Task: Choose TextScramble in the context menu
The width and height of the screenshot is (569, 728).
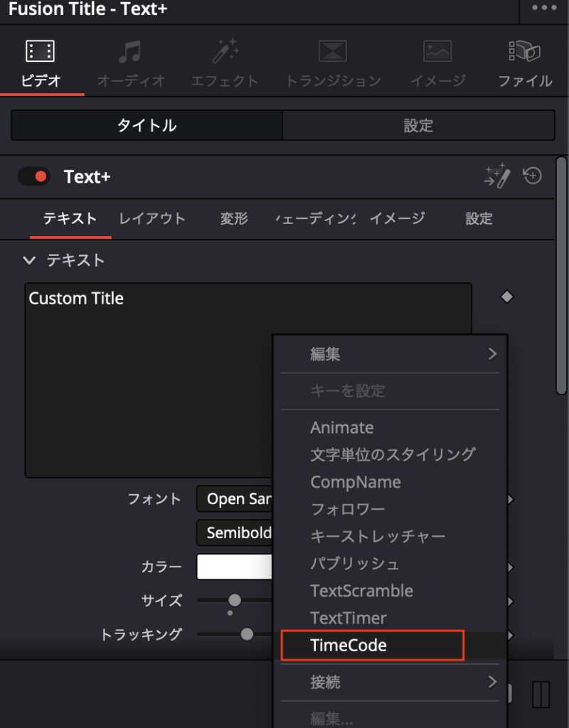Action: point(361,591)
